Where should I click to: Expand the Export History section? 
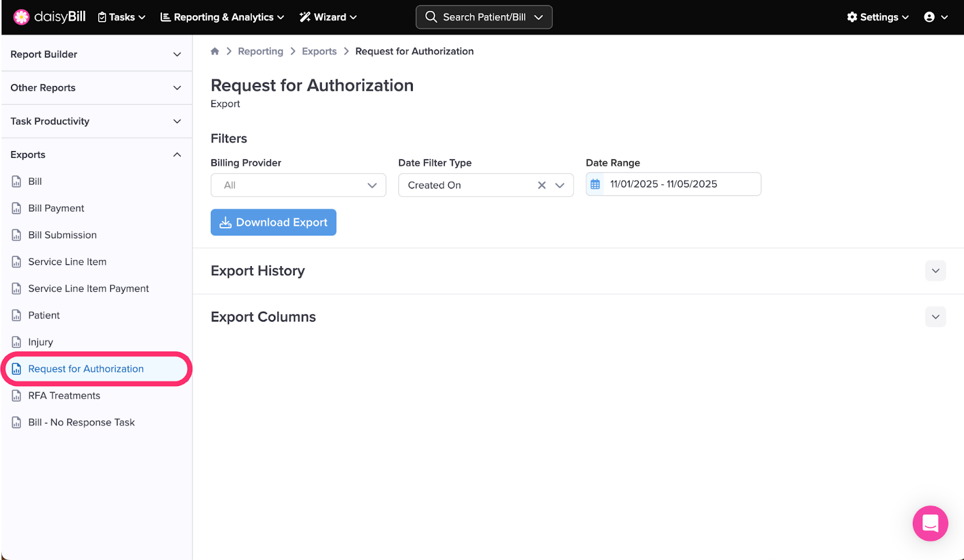(935, 271)
